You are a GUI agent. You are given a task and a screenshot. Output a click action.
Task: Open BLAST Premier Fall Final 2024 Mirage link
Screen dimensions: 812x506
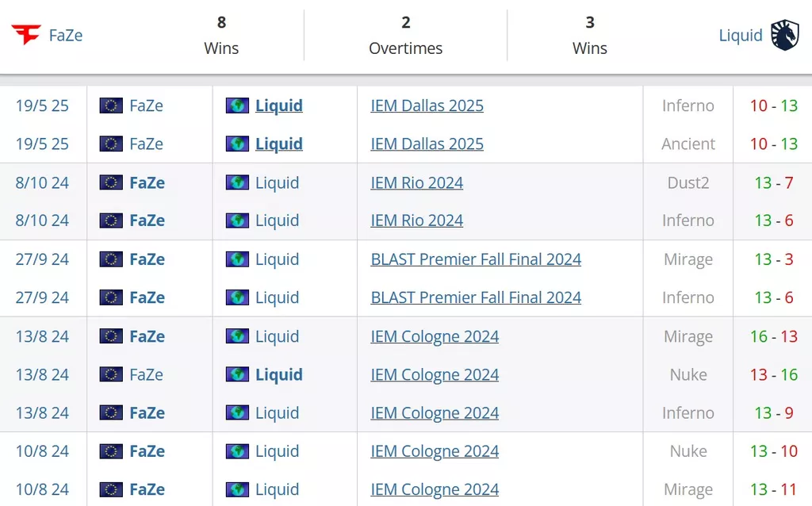[x=476, y=259]
